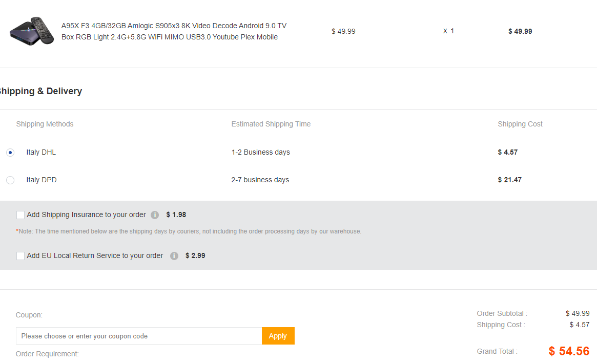The image size is (597, 364).
Task: Click the Shipping Methods column header
Action: coord(45,124)
